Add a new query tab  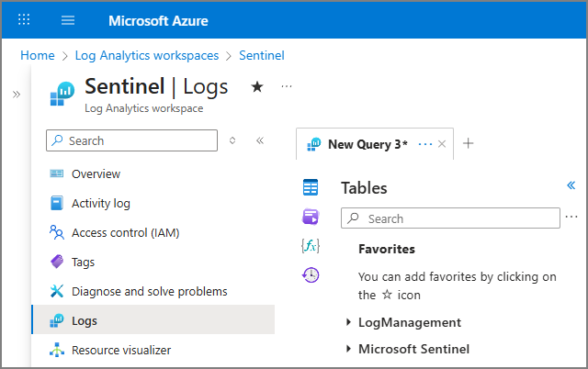468,143
